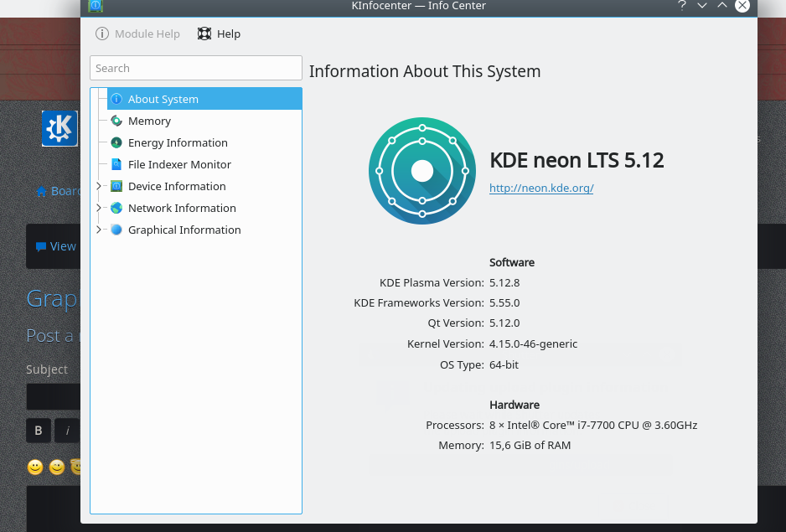The height and width of the screenshot is (532, 786).
Task: Click the second smiley emoji in forum editor
Action: point(57,467)
